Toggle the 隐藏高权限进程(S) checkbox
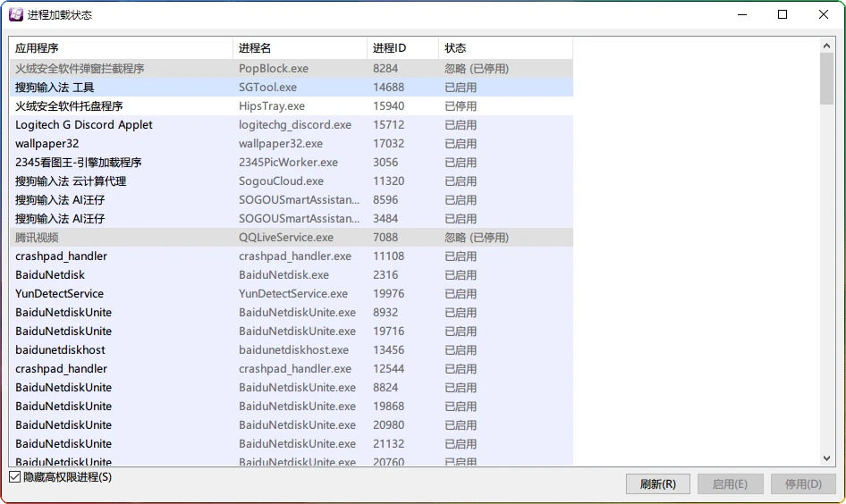Image resolution: width=846 pixels, height=504 pixels. pos(14,477)
